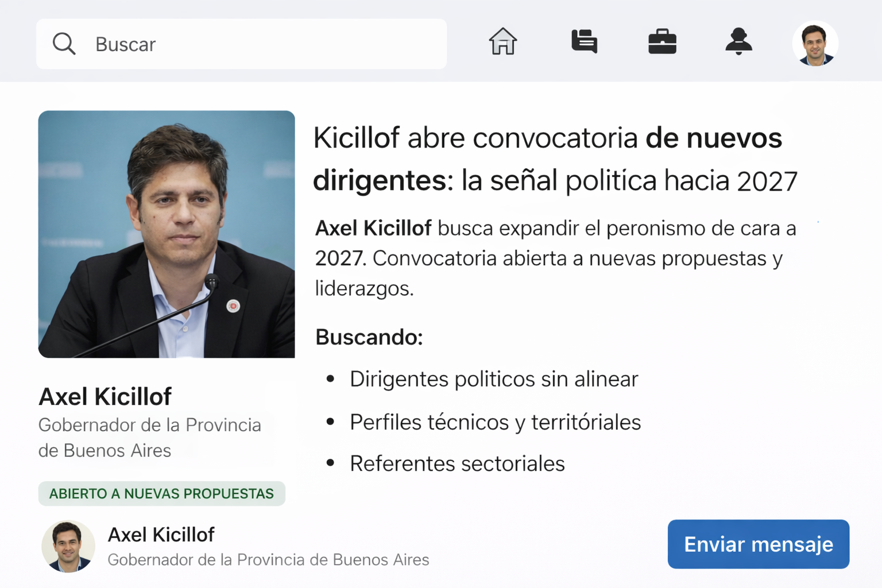Click the Axel Kicillof name under the photo
The width and height of the screenshot is (882, 588).
[105, 396]
